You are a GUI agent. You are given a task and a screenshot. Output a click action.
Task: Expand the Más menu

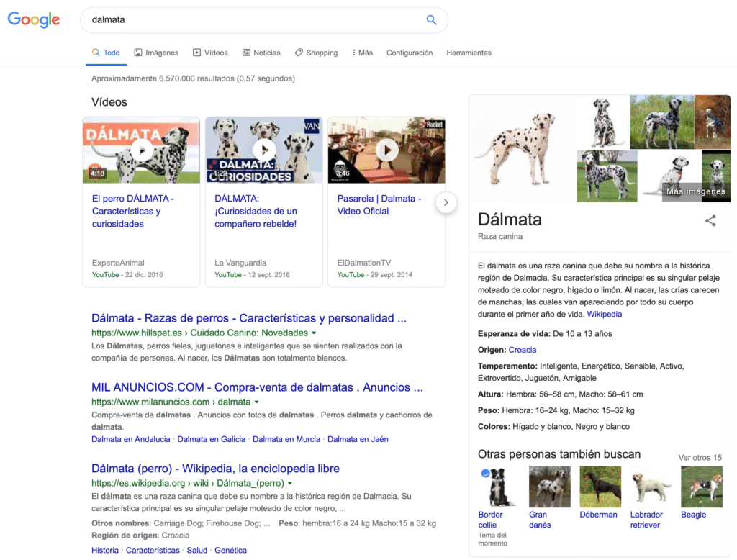click(x=363, y=53)
